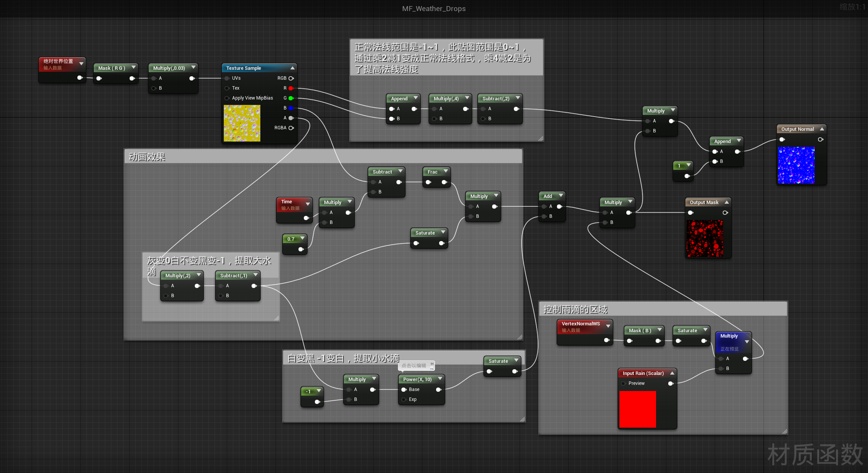Click the red Input Rain preview swatch
The image size is (868, 473).
pos(637,409)
